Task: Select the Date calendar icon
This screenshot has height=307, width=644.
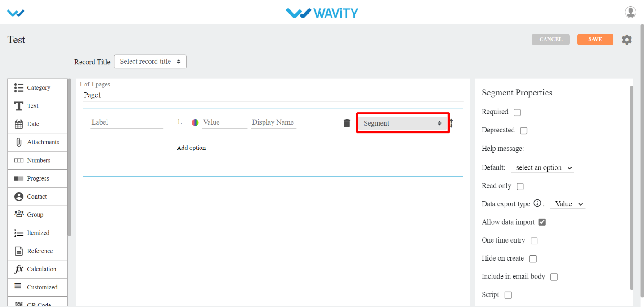Action: click(19, 124)
